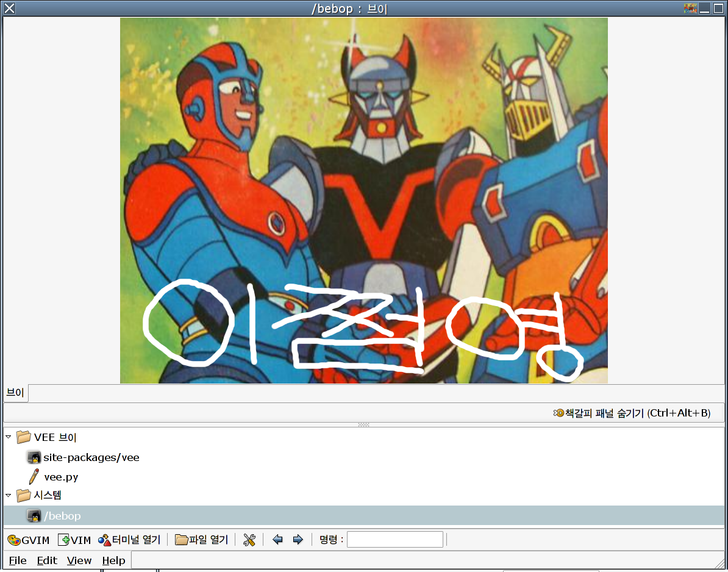Select the /bebop bookmark entry
Screen dimensions: 728x572
click(62, 516)
